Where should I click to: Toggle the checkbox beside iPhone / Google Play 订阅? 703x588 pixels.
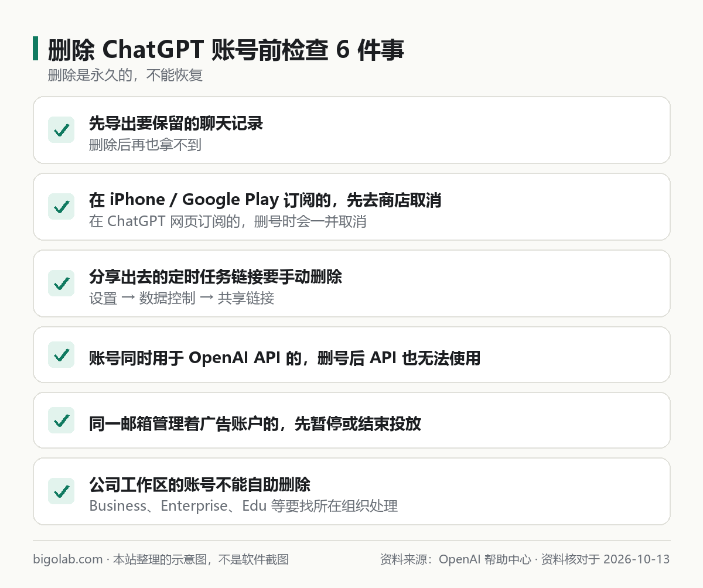[x=61, y=206]
